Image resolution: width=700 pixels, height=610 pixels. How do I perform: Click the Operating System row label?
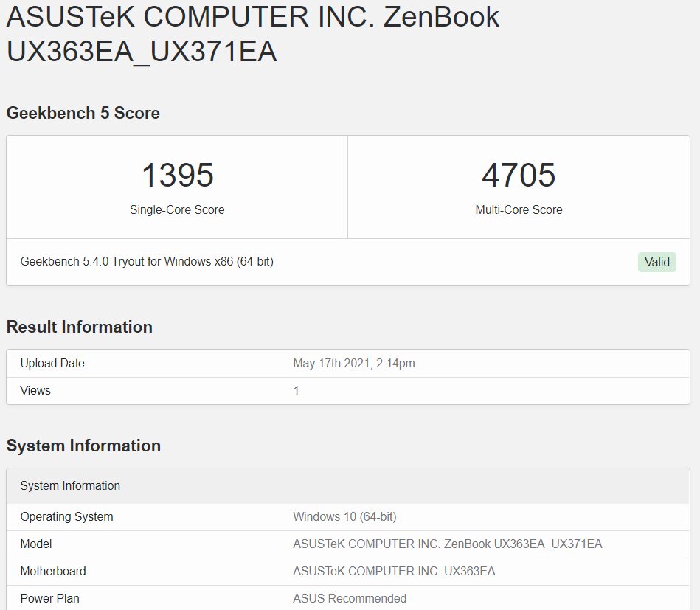point(66,516)
